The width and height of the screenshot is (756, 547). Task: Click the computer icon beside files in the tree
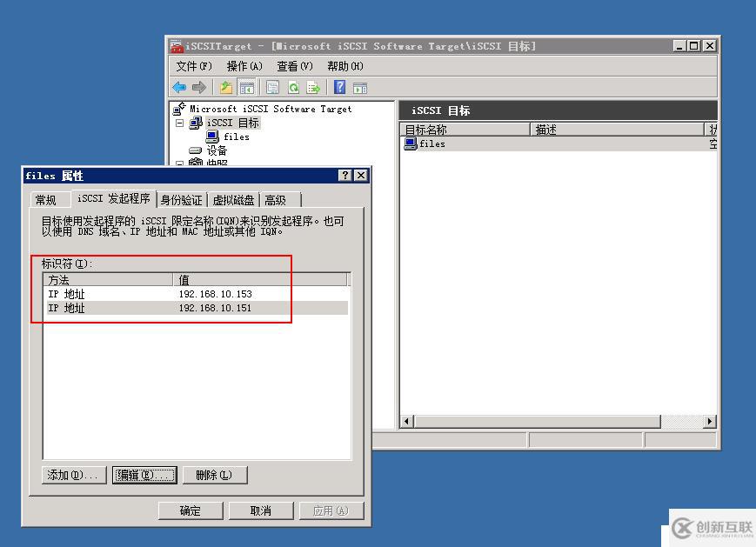click(212, 137)
